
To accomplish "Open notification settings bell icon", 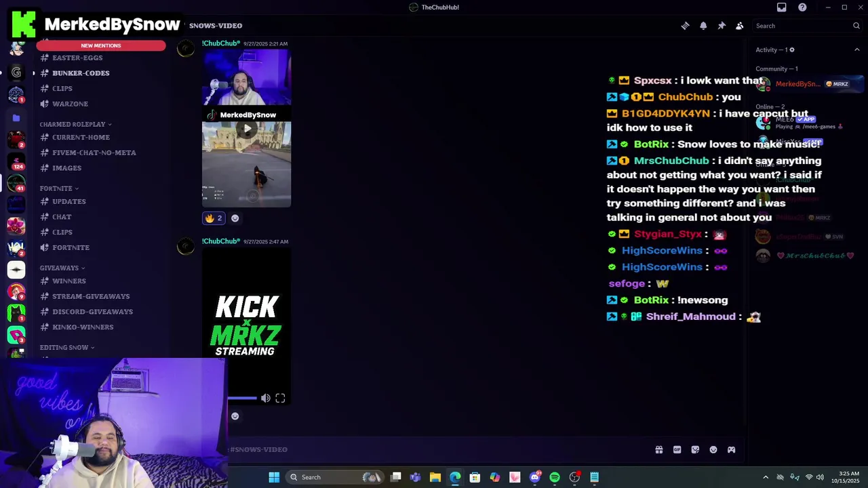I will point(703,26).
